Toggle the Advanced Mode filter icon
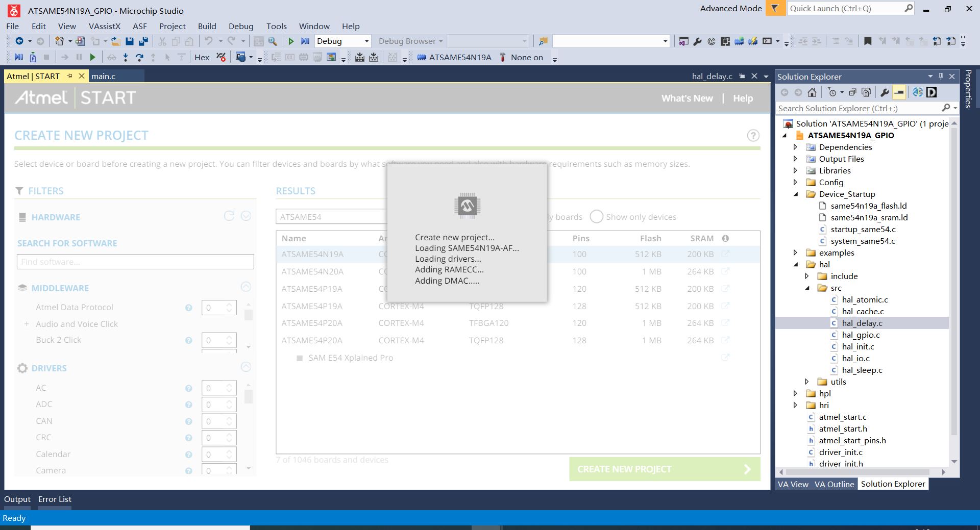The height and width of the screenshot is (530, 980). [x=775, y=8]
